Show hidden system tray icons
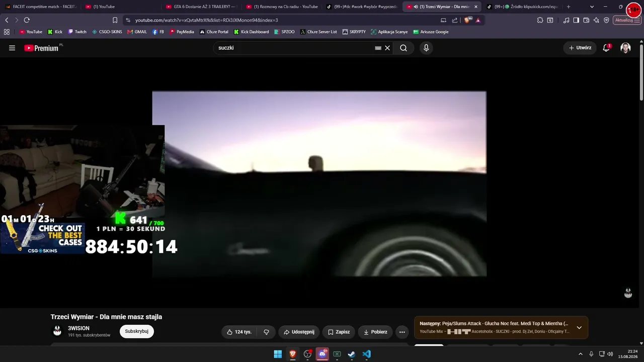Screen dimensions: 644x362 pos(580,354)
